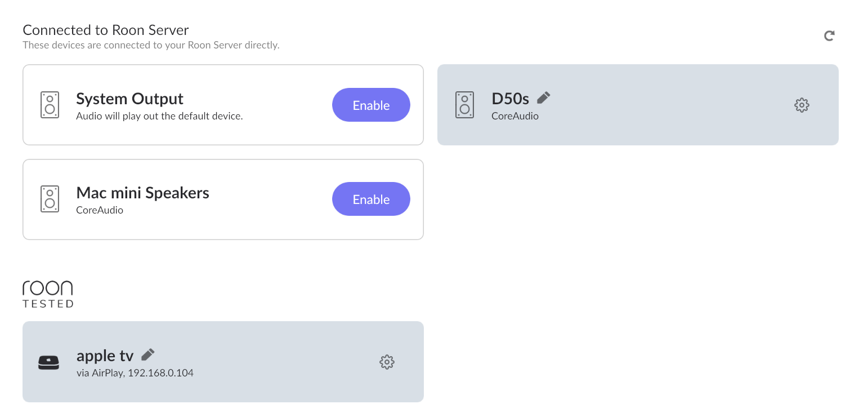The image size is (868, 404).
Task: Select the D50s device card
Action: click(x=638, y=105)
